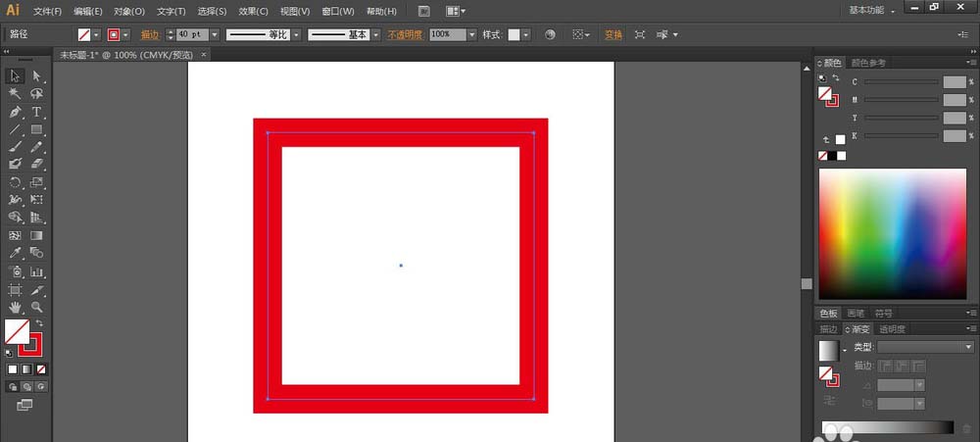This screenshot has width=980, height=442.
Task: Select the Rectangle tool
Action: pos(36,129)
